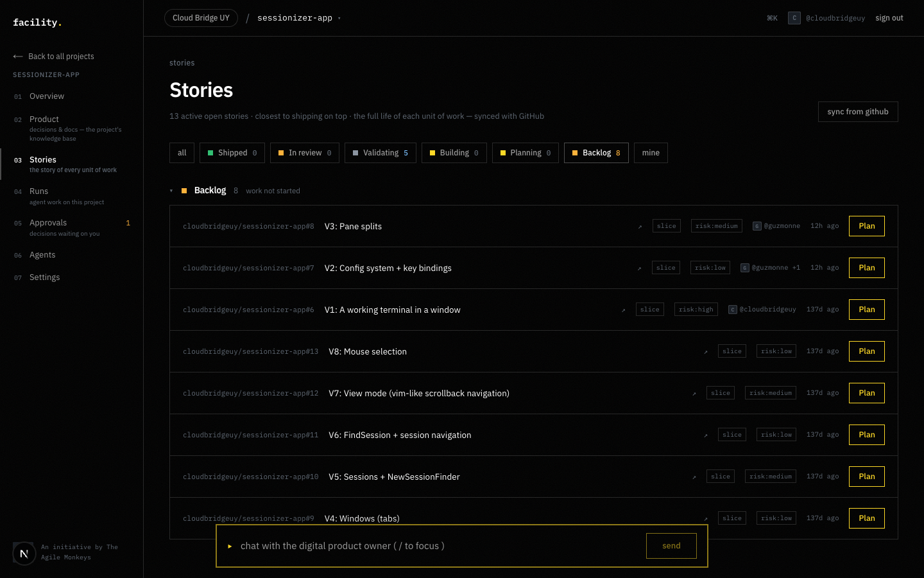Screen dimensions: 924x578
Task: Click the @guzmonne +1 assignees on V2 row
Action: point(770,268)
